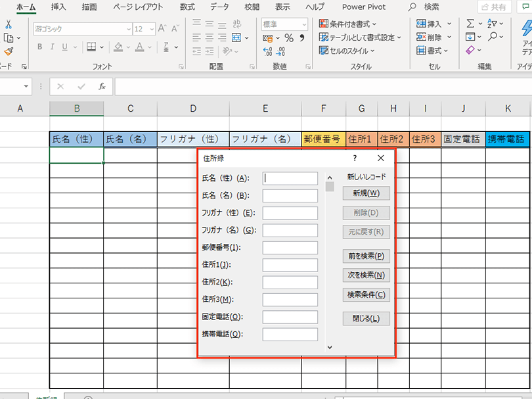The image size is (532, 399).
Task: Click the 郵便番号 input field in dialog
Action: pos(290,248)
